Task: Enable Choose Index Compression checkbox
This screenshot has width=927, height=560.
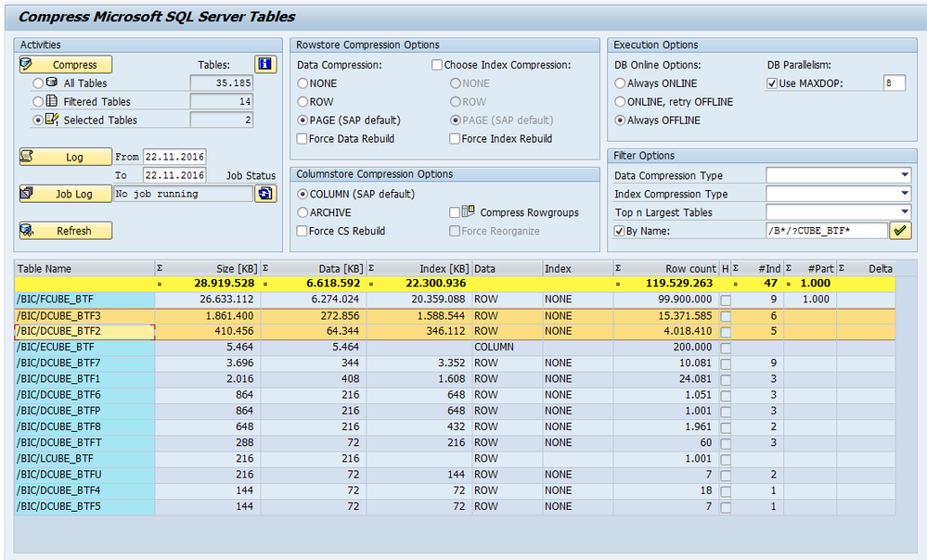Action: coord(437,65)
